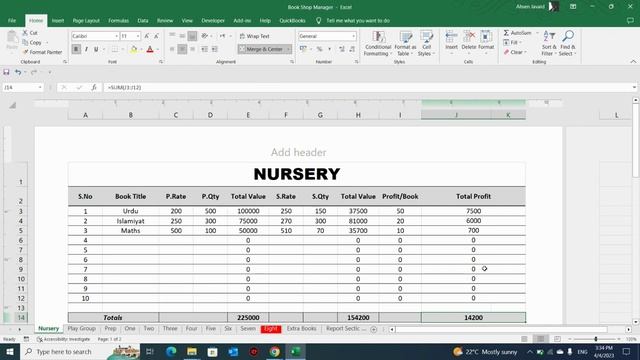Add a new sheet with plus button
The image size is (640, 360).
coord(373,329)
